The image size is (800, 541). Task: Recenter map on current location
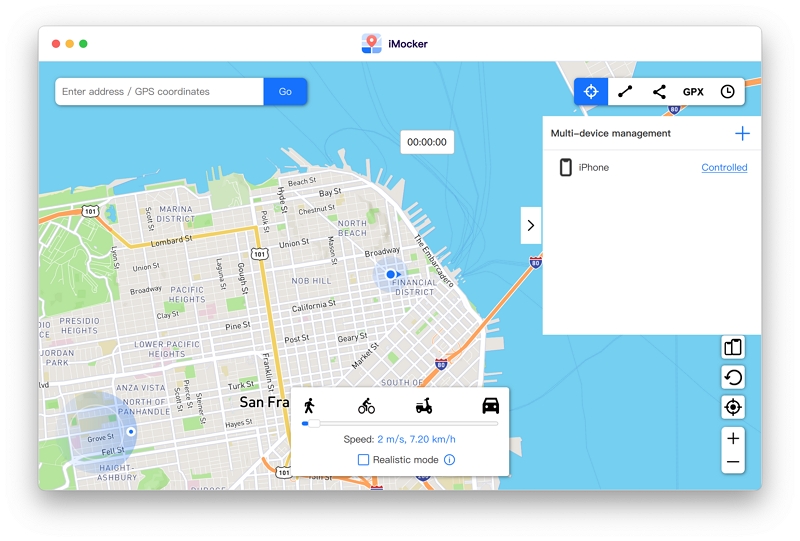[733, 407]
